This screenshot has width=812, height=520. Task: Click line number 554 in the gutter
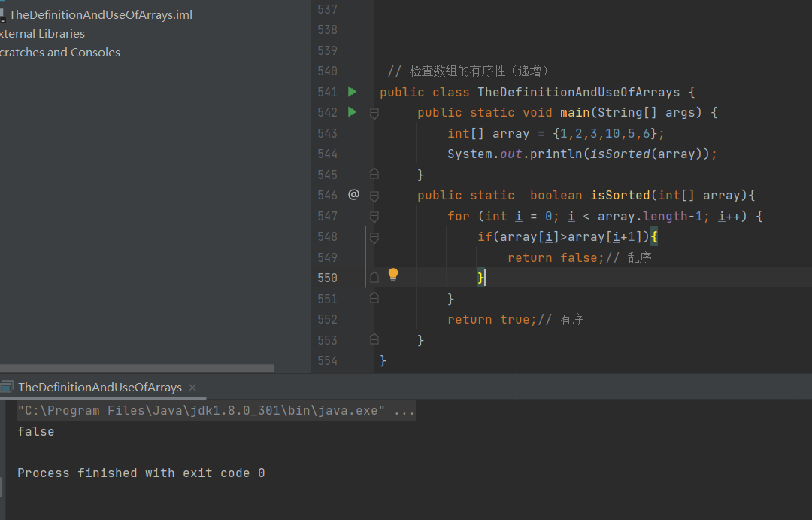(x=327, y=360)
